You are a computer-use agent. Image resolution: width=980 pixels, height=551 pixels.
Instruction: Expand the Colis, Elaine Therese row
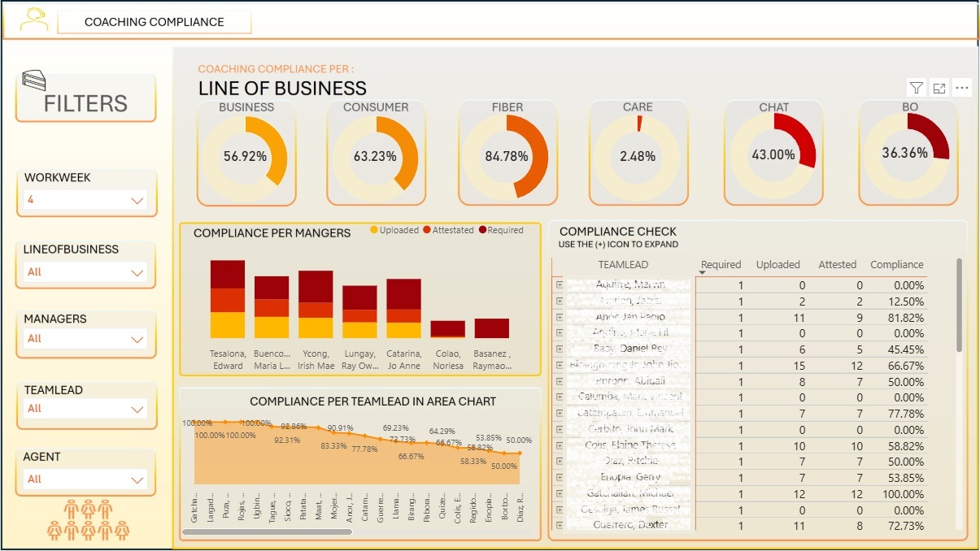coord(560,445)
